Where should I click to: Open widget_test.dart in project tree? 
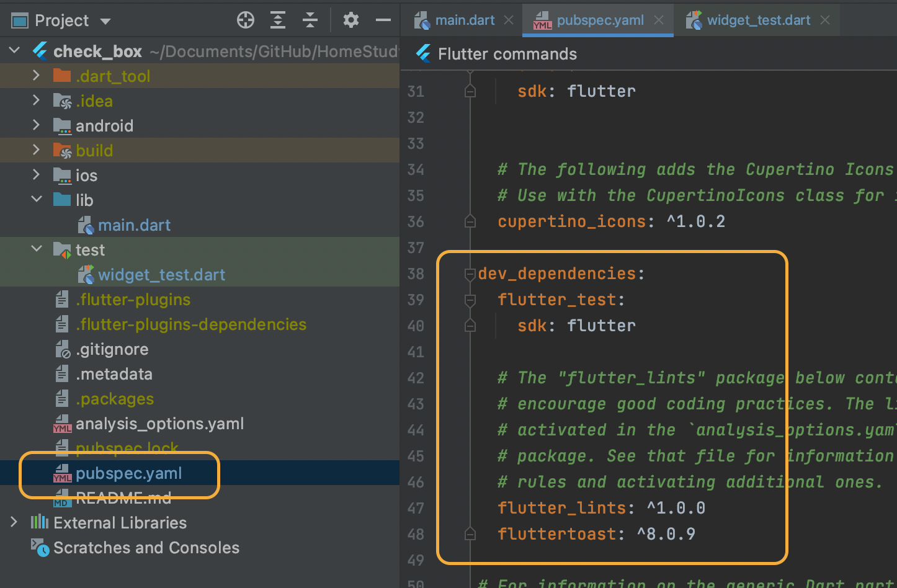tap(161, 275)
